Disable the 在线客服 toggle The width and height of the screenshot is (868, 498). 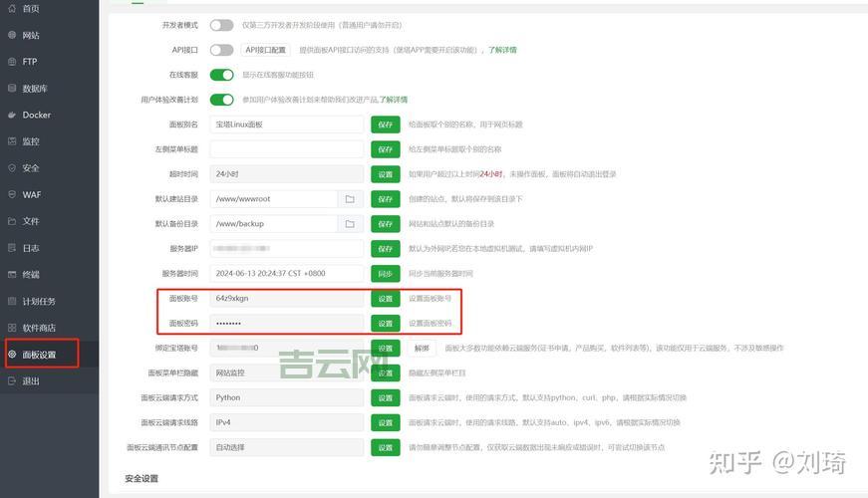point(221,75)
